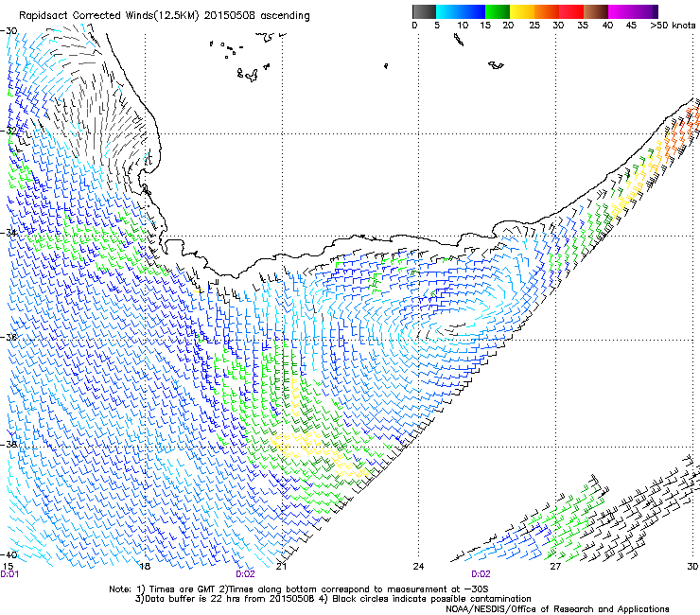Click the date label '20150508 ascending'
The width and height of the screenshot is (700, 615).
pyautogui.click(x=256, y=16)
